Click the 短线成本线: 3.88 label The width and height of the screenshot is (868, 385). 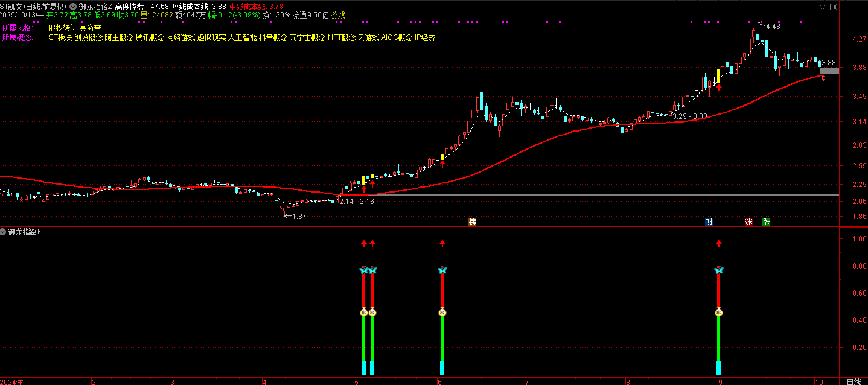(199, 7)
